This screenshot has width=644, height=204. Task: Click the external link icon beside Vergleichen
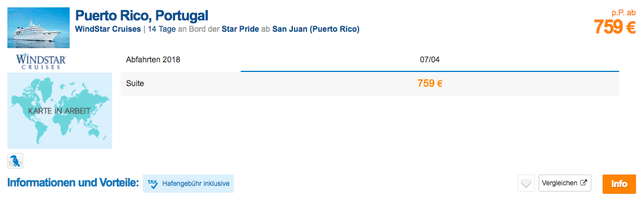(x=583, y=183)
